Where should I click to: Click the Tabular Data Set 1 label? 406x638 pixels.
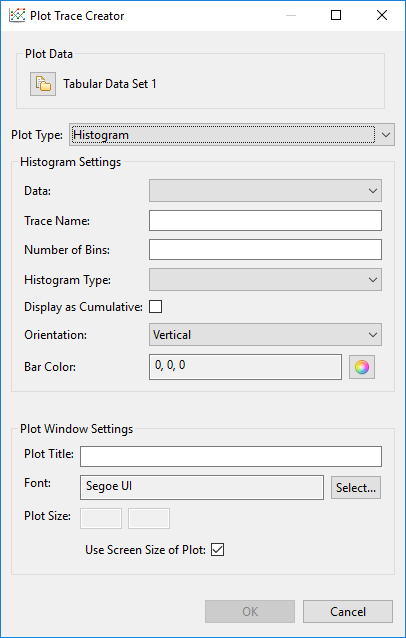(x=110, y=84)
